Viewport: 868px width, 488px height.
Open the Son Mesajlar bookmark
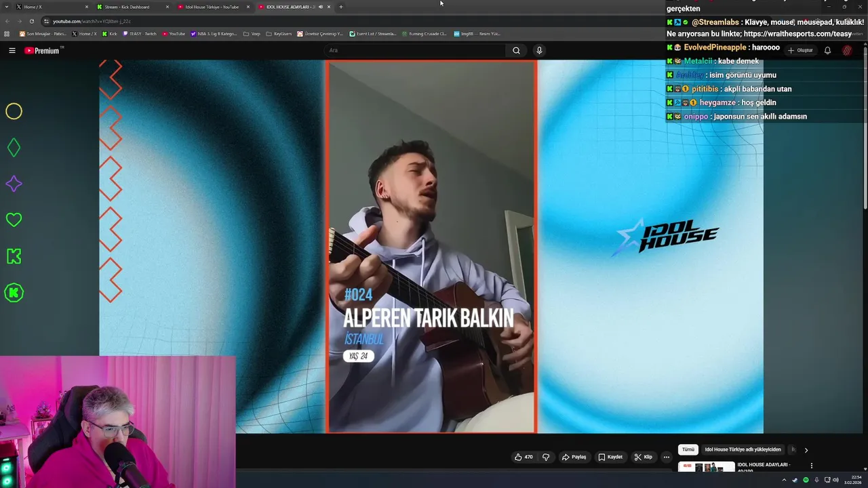43,33
